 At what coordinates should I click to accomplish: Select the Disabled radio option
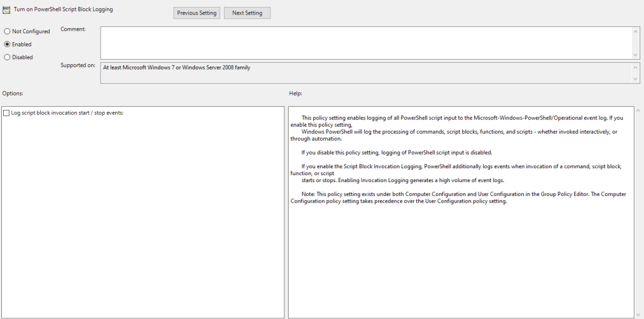coord(7,57)
